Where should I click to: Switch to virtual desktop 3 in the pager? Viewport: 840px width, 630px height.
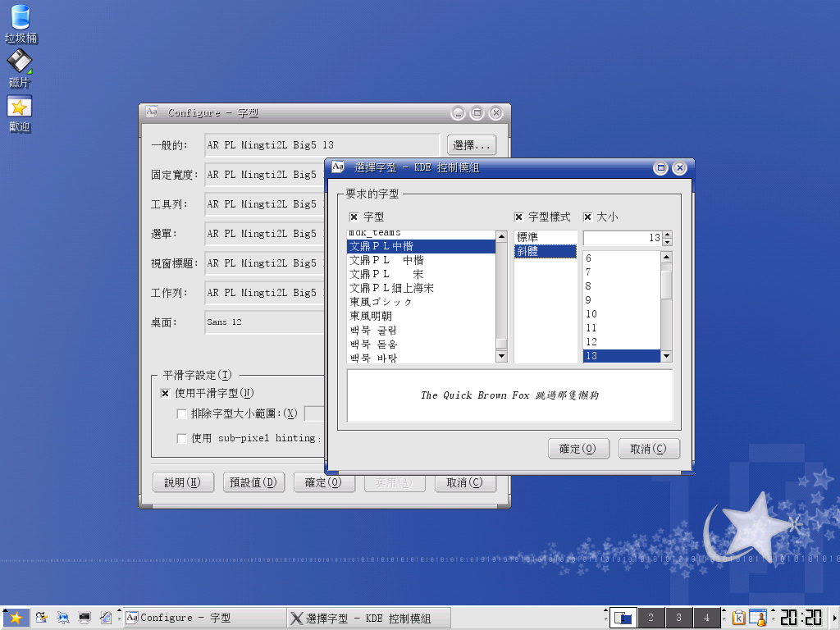tap(678, 618)
